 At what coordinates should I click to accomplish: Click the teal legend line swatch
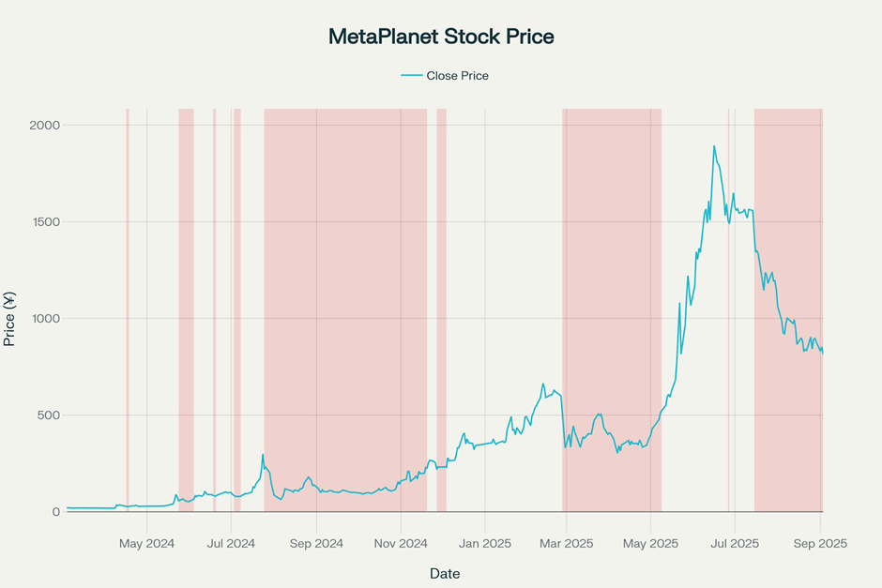click(411, 76)
